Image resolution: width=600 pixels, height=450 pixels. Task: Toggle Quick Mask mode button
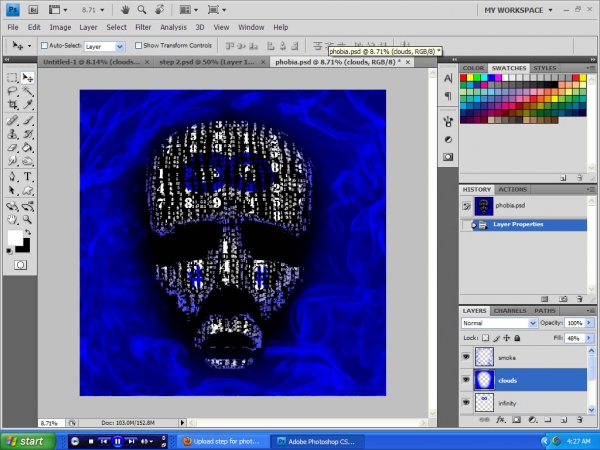coord(20,265)
